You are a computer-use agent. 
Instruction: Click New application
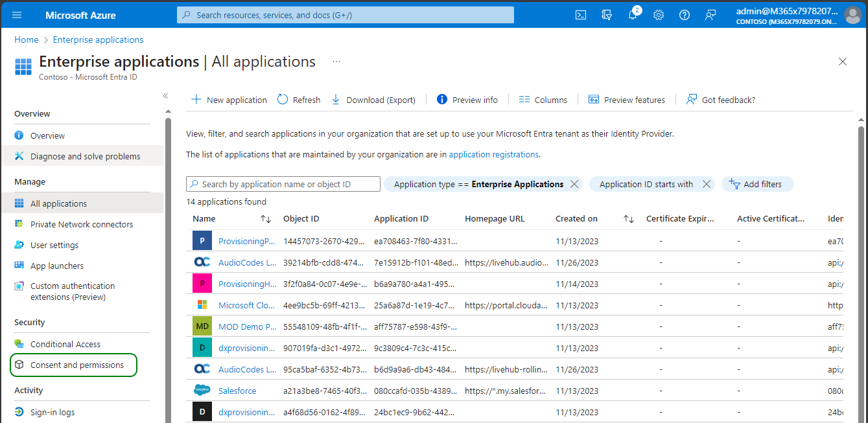(x=229, y=100)
